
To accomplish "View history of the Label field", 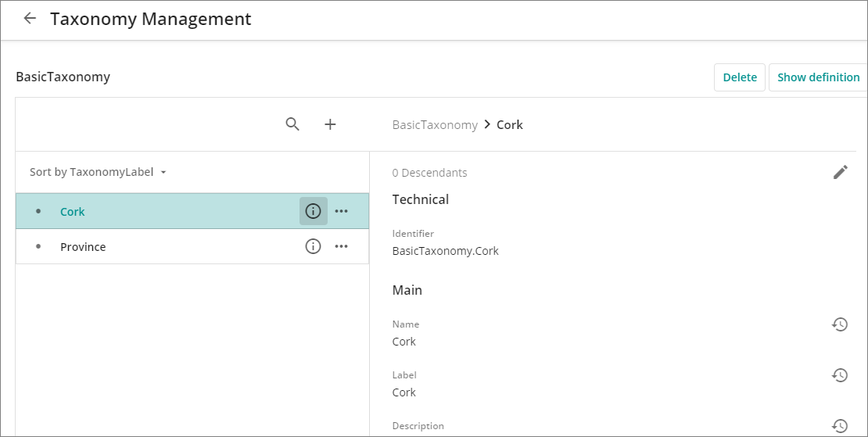I will point(839,375).
